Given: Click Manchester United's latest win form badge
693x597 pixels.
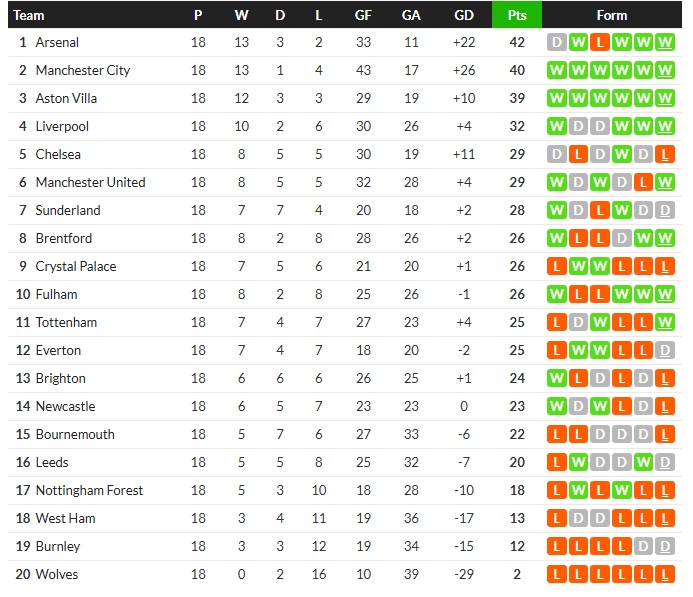Looking at the screenshot, I should coord(667,183).
